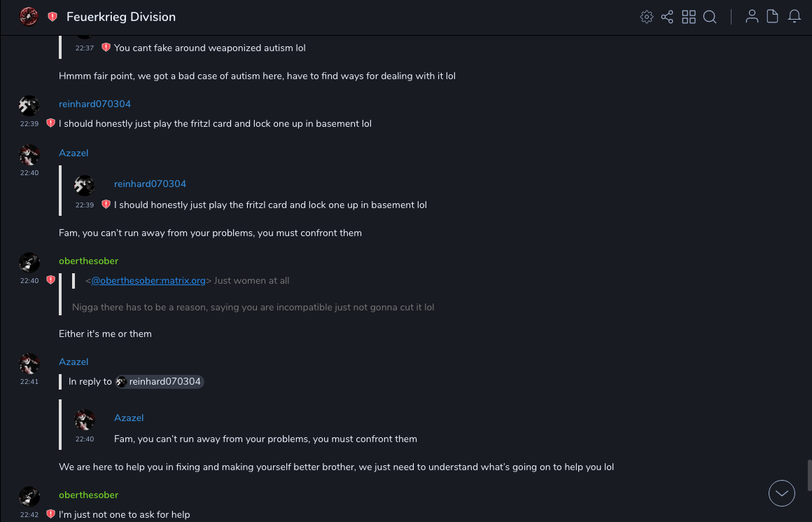The height and width of the screenshot is (522, 812).
Task: Click the green oberthesober username at 22:40
Action: pos(88,261)
